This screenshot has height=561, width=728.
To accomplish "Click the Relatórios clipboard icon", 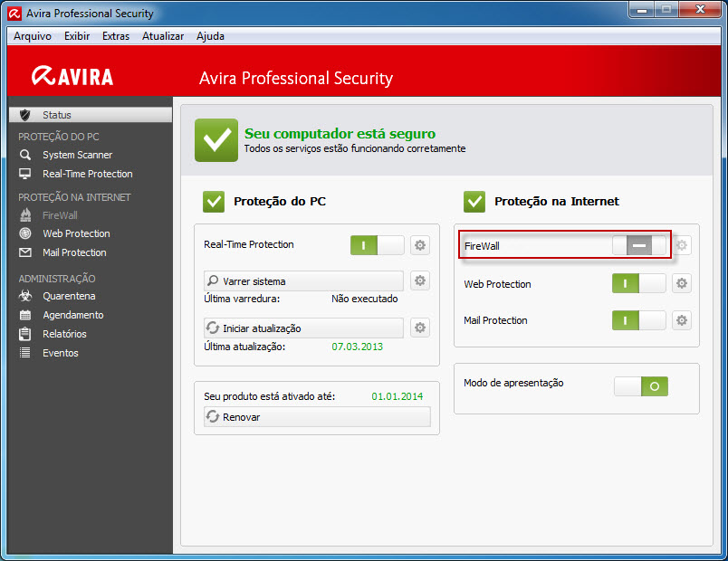I will 25,334.
